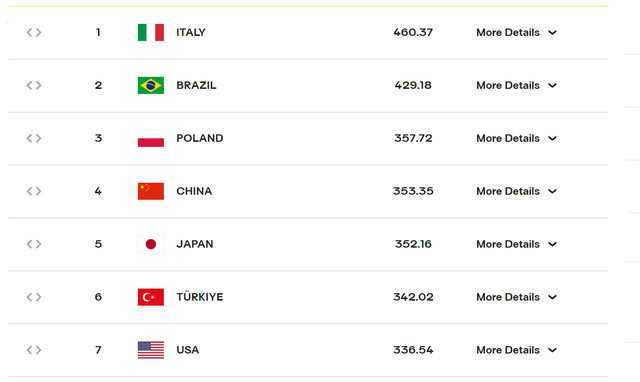Viewport: 640px width, 382px height.
Task: Click the Italy flag icon
Action: (x=151, y=32)
